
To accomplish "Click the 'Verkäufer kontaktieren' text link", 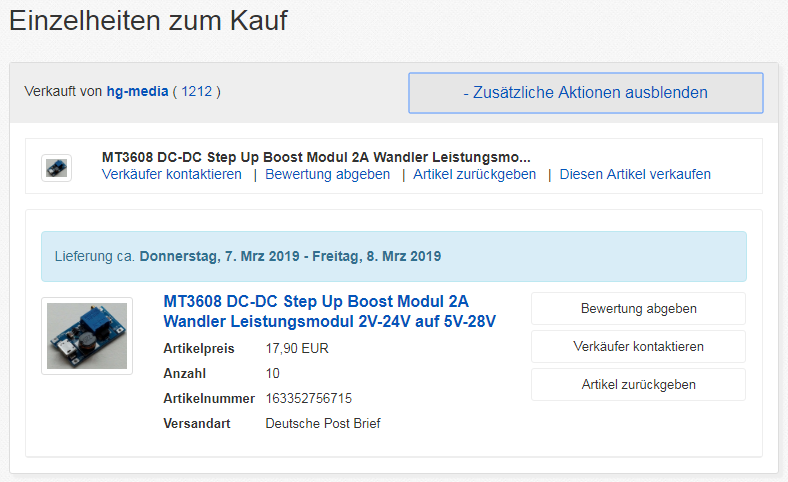I will pos(172,174).
